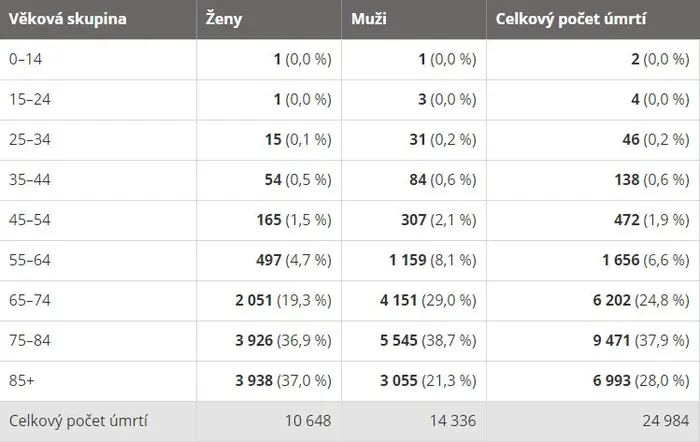Click the 55–64 row label
The height and width of the screenshot is (442, 700).
[x=29, y=260]
